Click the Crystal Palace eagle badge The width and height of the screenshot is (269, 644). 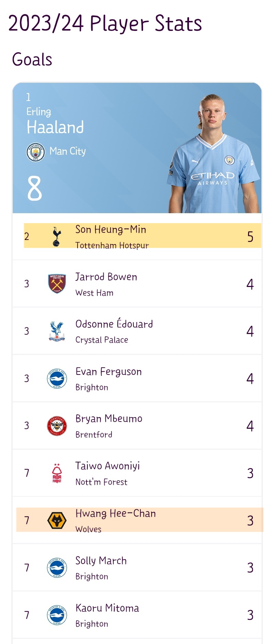[x=57, y=331]
